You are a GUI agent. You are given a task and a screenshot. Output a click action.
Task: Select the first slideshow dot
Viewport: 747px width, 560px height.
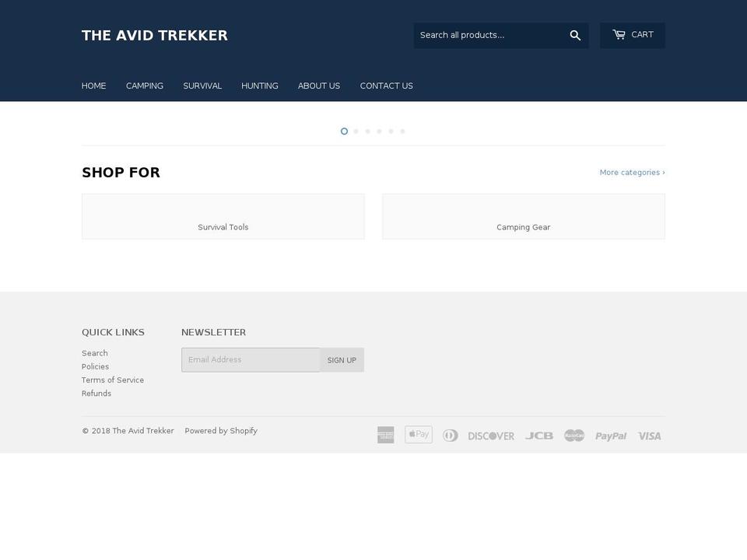[344, 131]
